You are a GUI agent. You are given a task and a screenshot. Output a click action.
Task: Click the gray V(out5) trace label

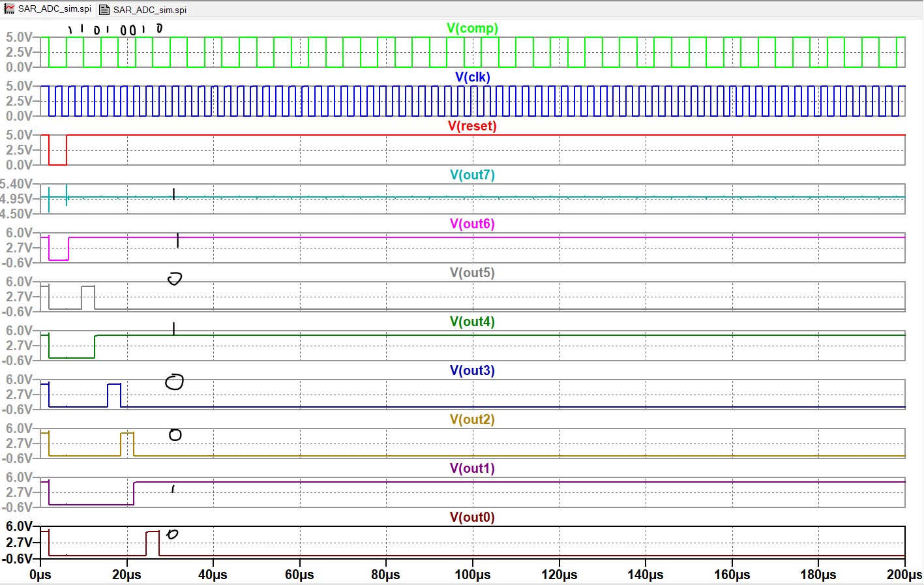click(x=472, y=273)
